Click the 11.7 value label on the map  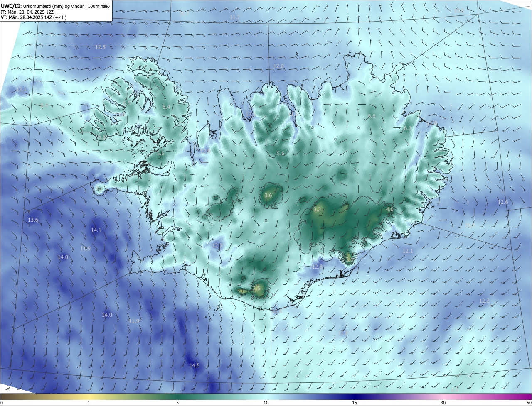[x=234, y=17]
